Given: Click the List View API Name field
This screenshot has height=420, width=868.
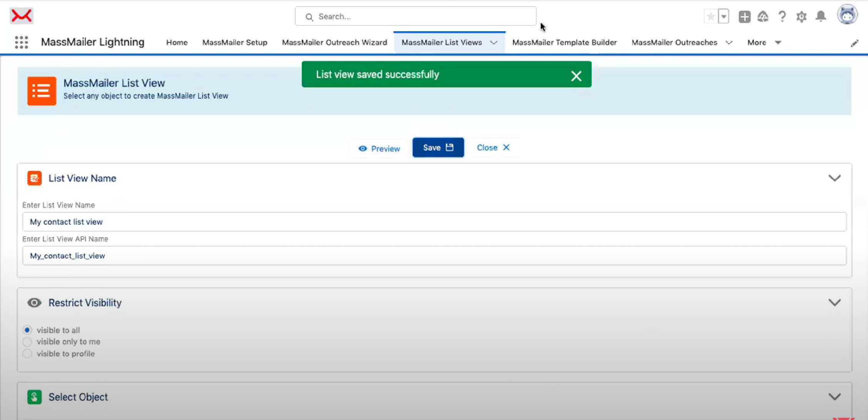Looking at the screenshot, I should click(x=434, y=256).
